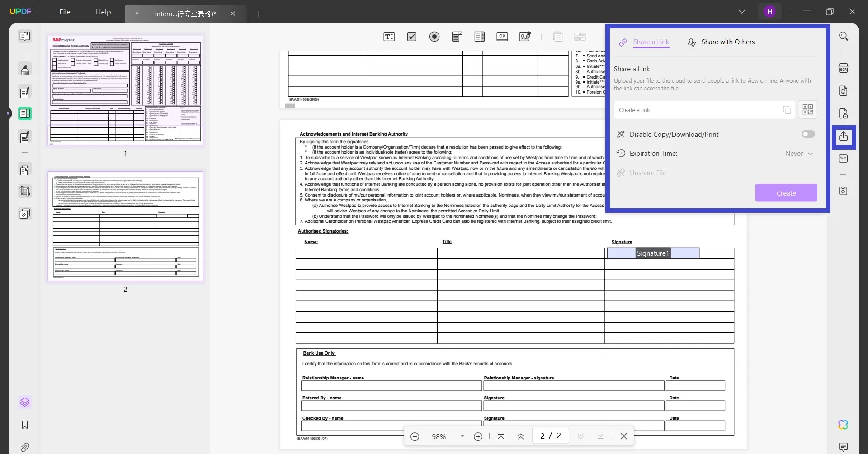Add an OK Button form element
This screenshot has width=868, height=454.
pos(502,37)
